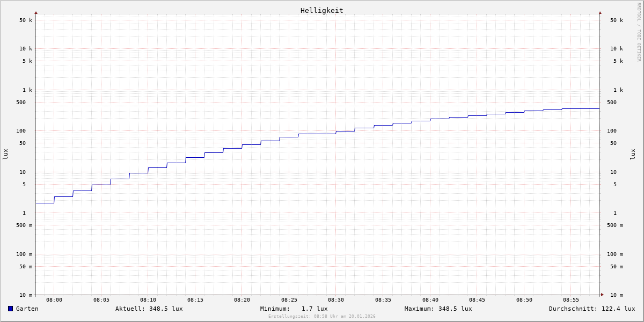Viewport: 644px width, 322px height.
Task: Click the 08:55 time axis label
Action: (x=571, y=300)
